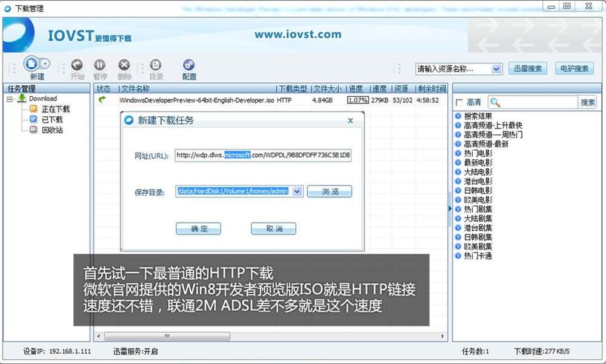Click the 保存目录 path combo box
The width and height of the screenshot is (606, 364).
[239, 191]
